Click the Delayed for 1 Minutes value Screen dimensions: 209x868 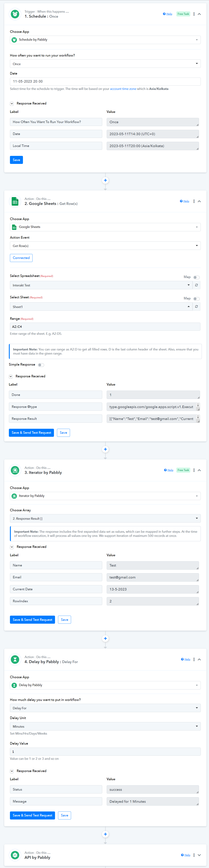(153, 802)
